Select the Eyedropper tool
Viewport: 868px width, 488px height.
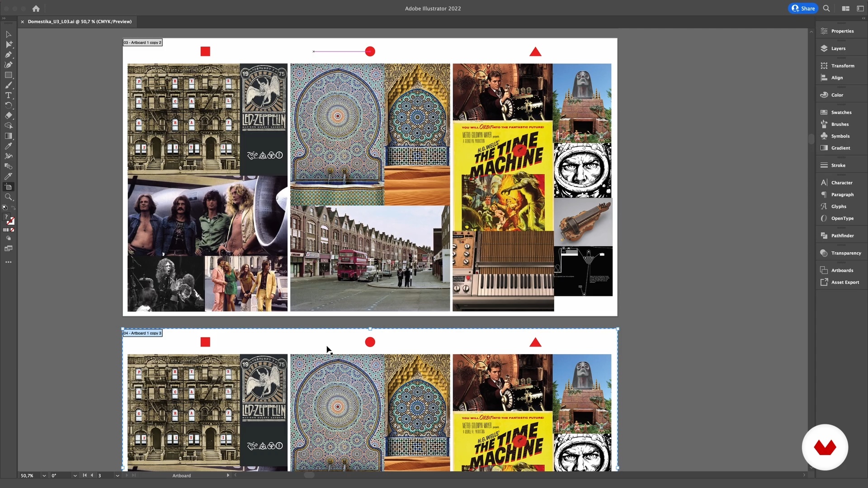[x=8, y=146]
